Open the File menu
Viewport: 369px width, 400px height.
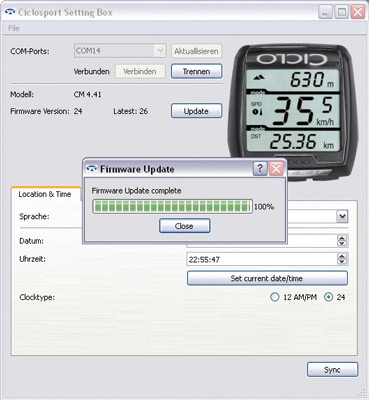(x=14, y=28)
